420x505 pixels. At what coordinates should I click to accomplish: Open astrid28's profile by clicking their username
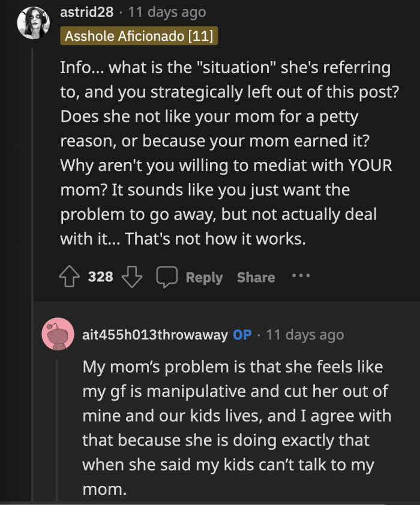pyautogui.click(x=88, y=12)
